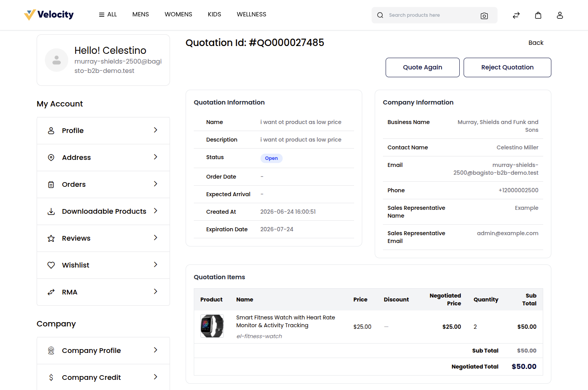
Task: Click the Address location pin icon
Action: (51, 158)
